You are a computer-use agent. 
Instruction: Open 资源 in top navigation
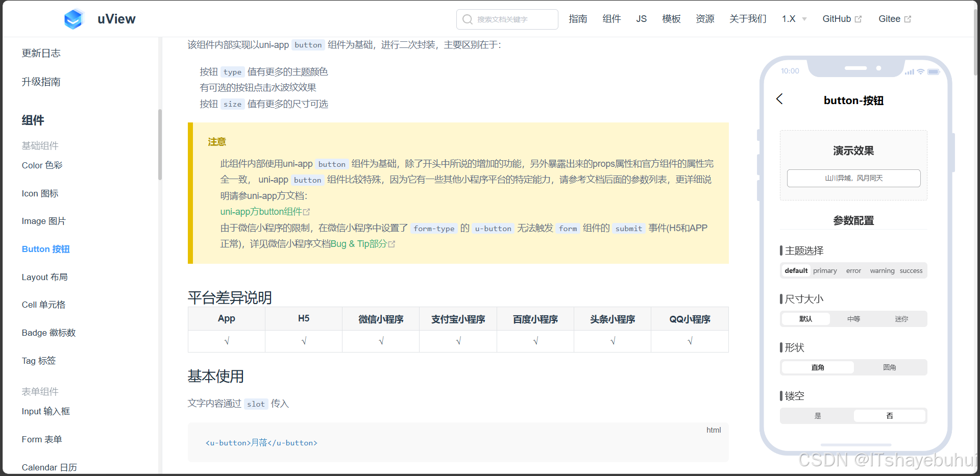[x=705, y=19]
